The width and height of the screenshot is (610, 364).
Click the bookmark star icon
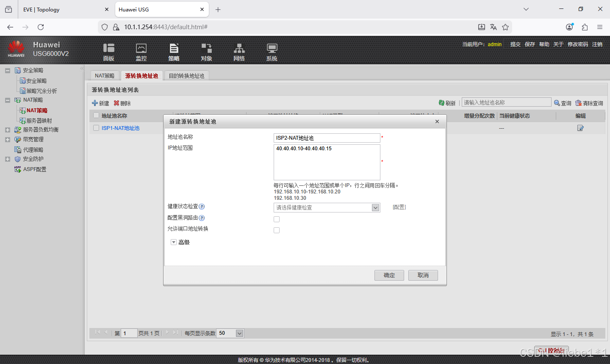(x=505, y=27)
